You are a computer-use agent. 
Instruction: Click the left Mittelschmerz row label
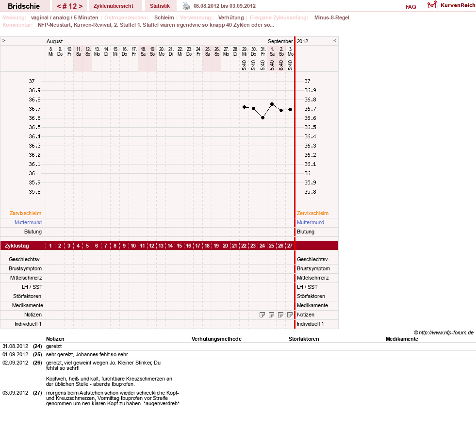[x=26, y=278]
